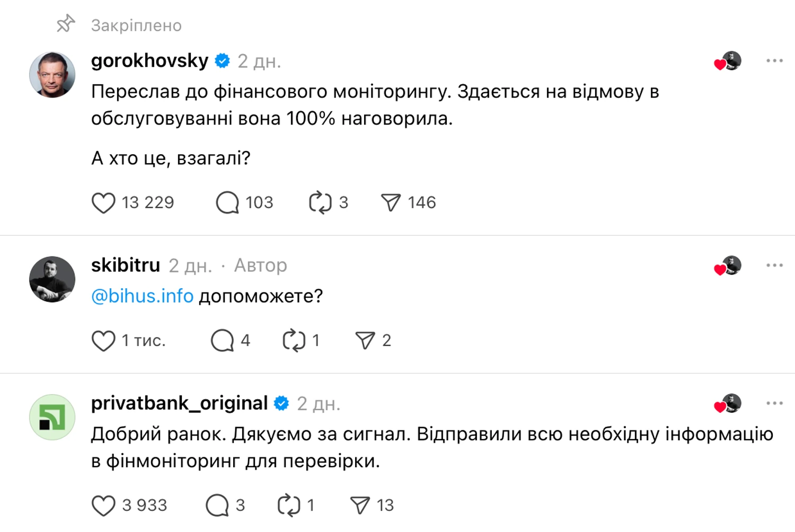Viewport: 795px width, 532px height.
Task: Repost skibitru's reply
Action: point(294,341)
